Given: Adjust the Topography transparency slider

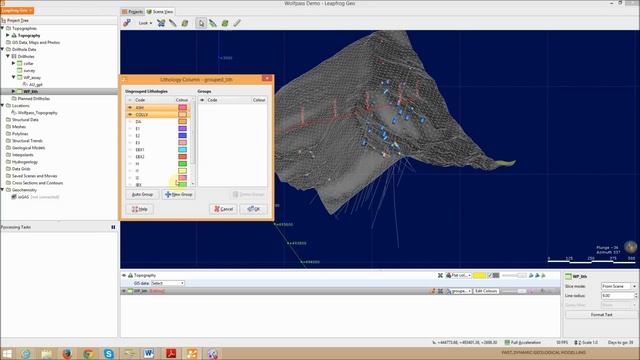Looking at the screenshot, I should pyautogui.click(x=514, y=276).
